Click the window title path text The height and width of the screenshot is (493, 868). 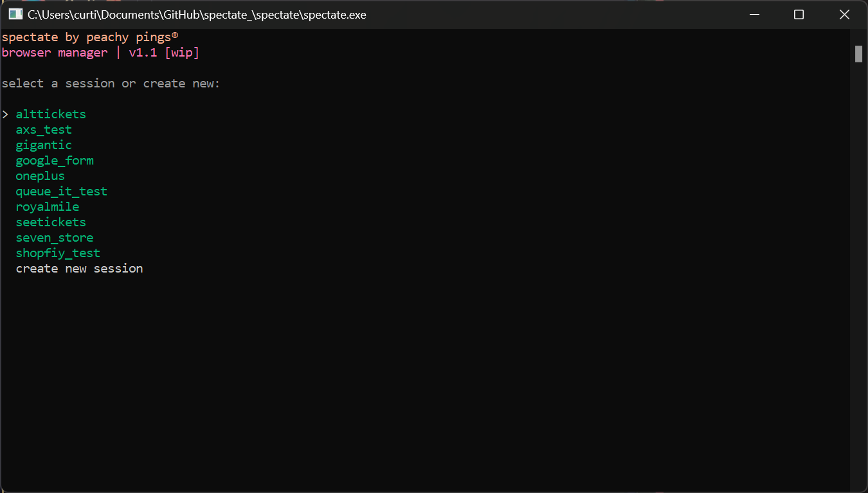coord(197,14)
